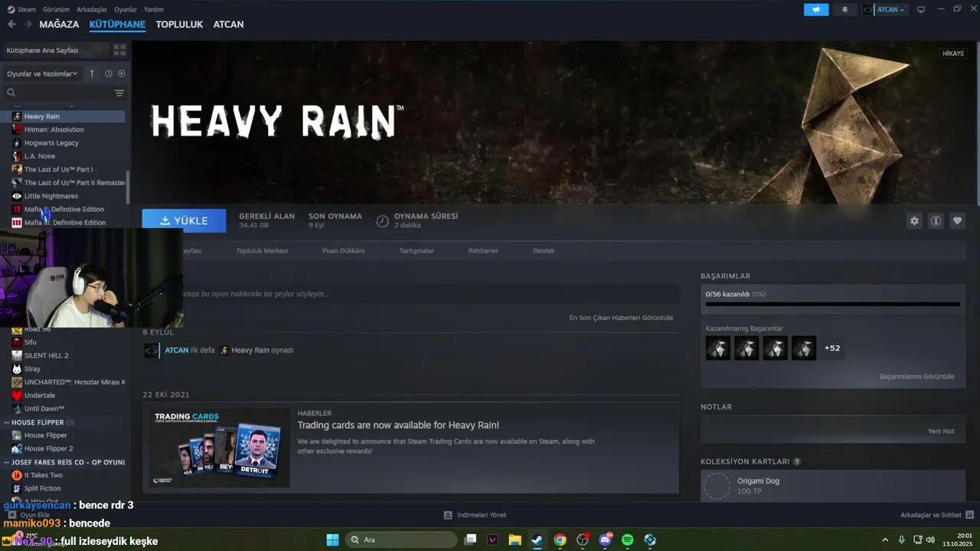Open Rehberler game tab
Screen dimensions: 980x551
coord(483,250)
